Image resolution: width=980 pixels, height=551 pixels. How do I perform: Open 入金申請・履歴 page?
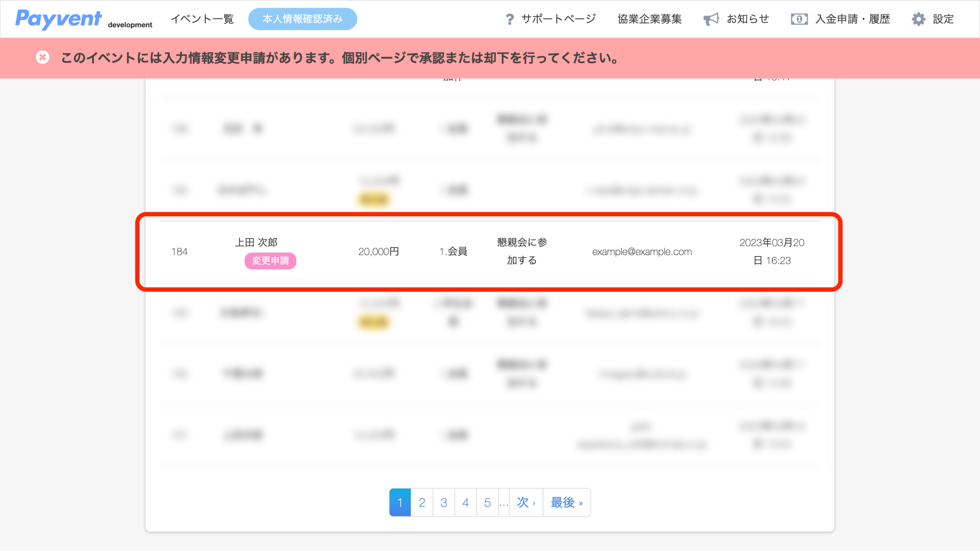click(853, 19)
